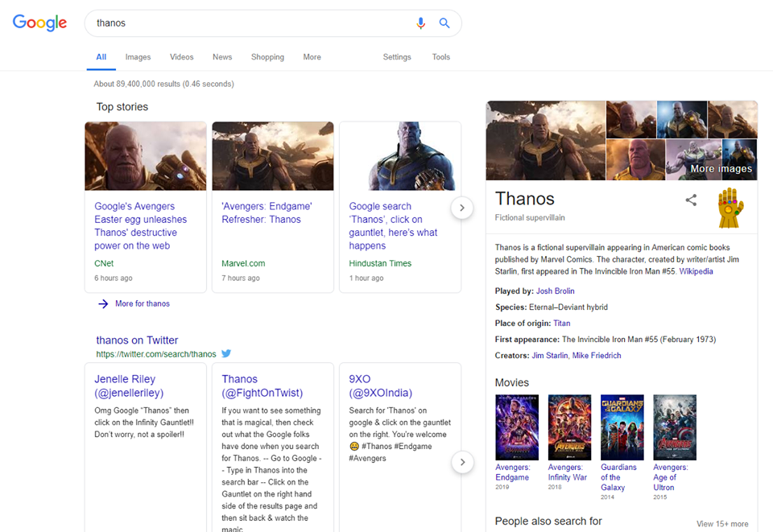Open the Avengers: Age of Ultron poster
Image resolution: width=773 pixels, height=532 pixels.
[675, 427]
